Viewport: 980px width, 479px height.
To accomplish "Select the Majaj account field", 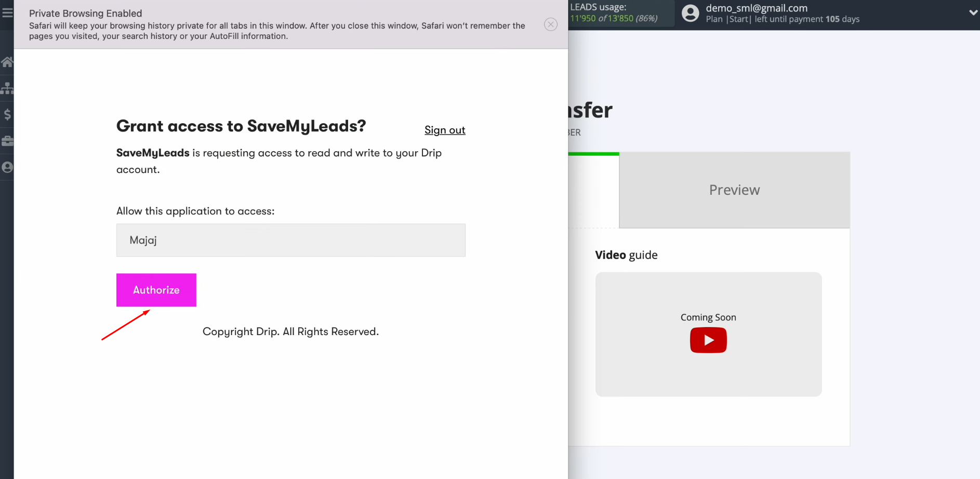I will point(291,240).
